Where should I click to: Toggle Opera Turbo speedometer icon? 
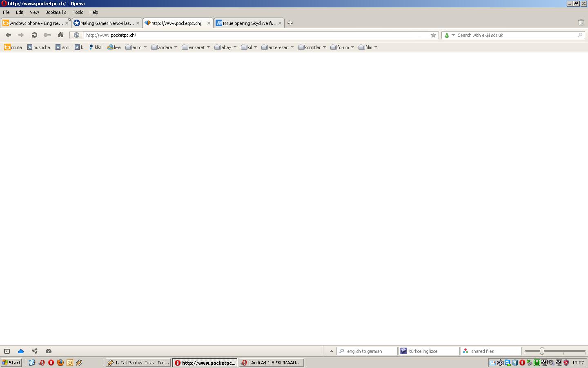point(49,351)
